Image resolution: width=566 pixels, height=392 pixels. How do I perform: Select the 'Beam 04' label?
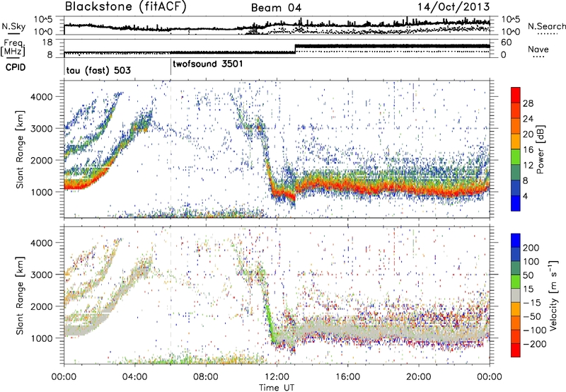click(x=276, y=8)
